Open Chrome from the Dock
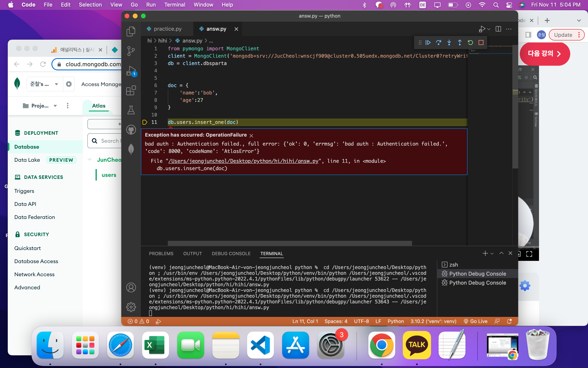 point(382,345)
